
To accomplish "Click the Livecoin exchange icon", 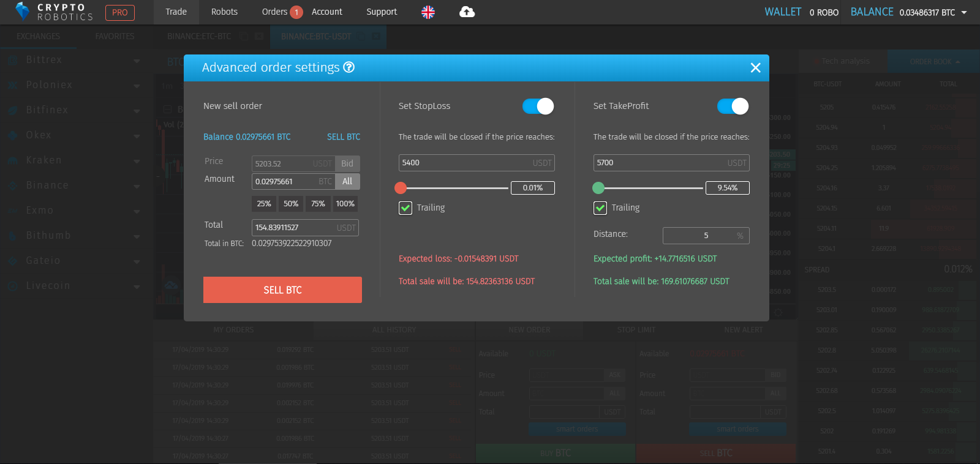I will tap(12, 286).
